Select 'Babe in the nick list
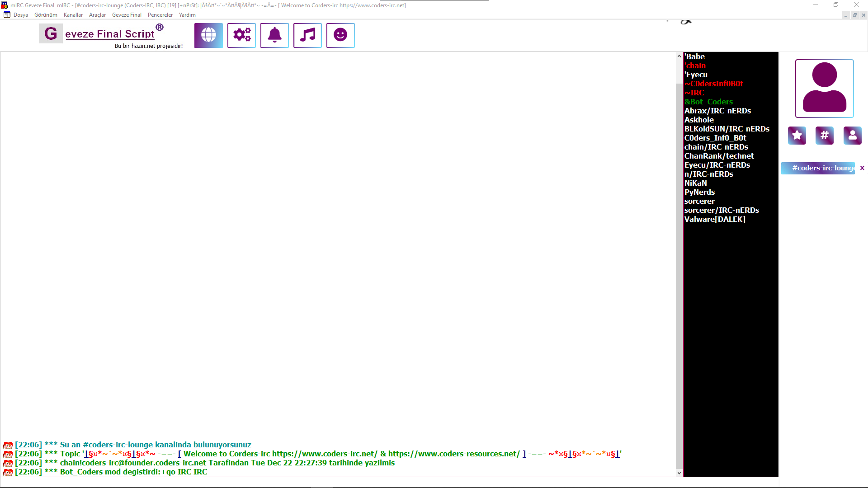The width and height of the screenshot is (868, 488). tap(694, 56)
